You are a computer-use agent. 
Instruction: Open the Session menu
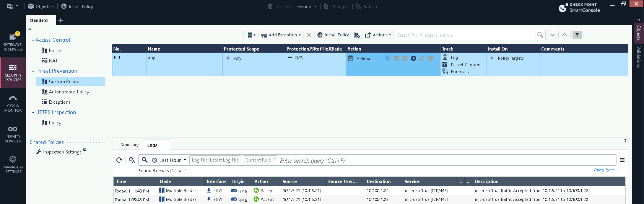306,7
